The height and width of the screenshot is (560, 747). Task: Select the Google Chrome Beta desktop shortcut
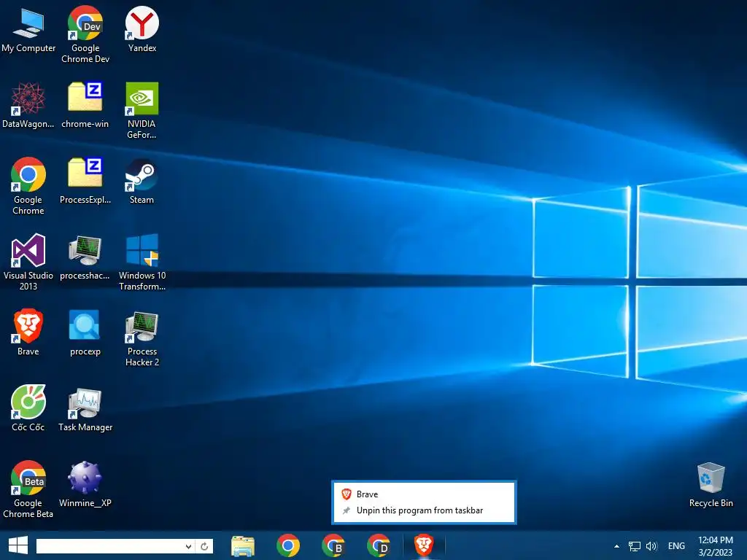[28, 489]
